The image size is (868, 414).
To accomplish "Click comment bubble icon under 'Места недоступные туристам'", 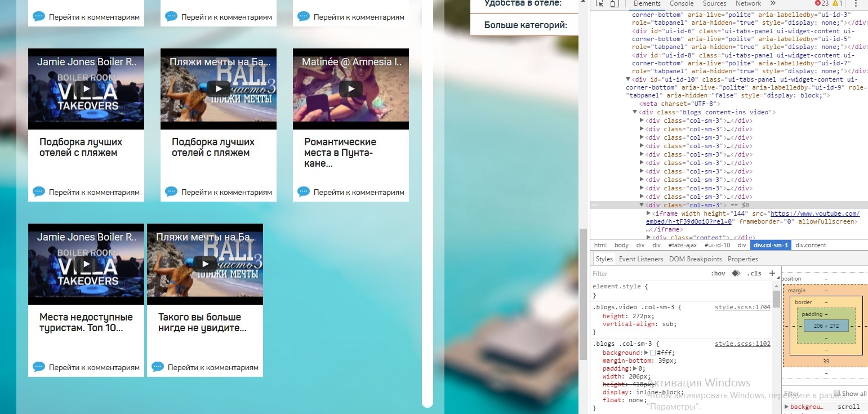I will [39, 367].
